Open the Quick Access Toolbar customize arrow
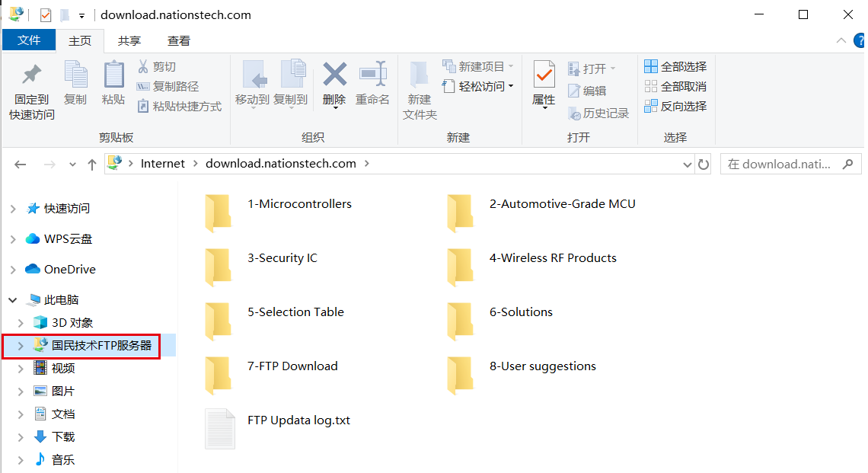The height and width of the screenshot is (473, 868). coord(82,15)
